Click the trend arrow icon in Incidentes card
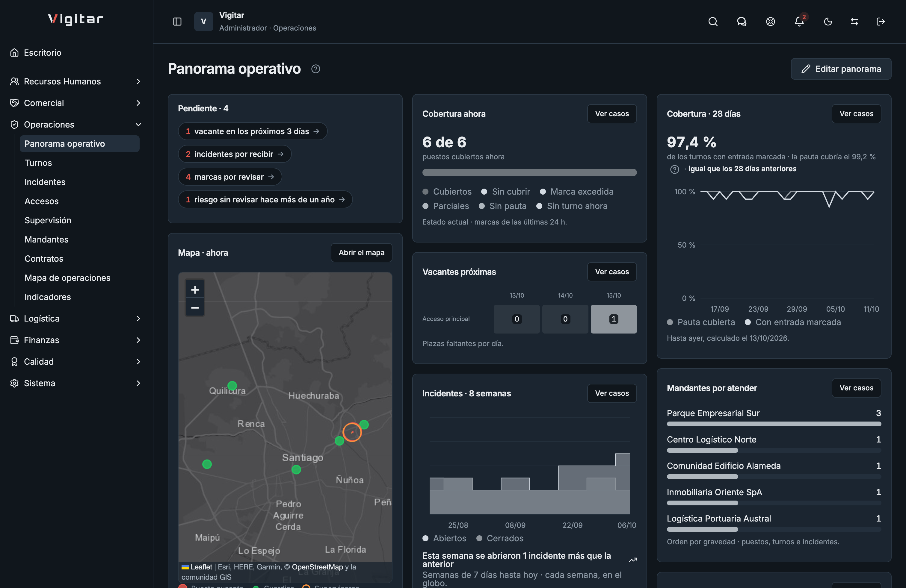Image resolution: width=906 pixels, height=588 pixels. (633, 560)
